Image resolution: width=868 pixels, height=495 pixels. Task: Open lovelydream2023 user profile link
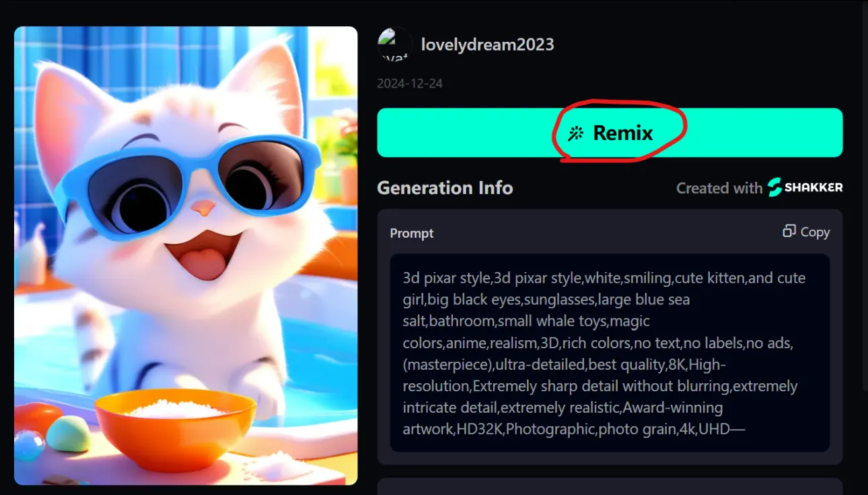(488, 44)
